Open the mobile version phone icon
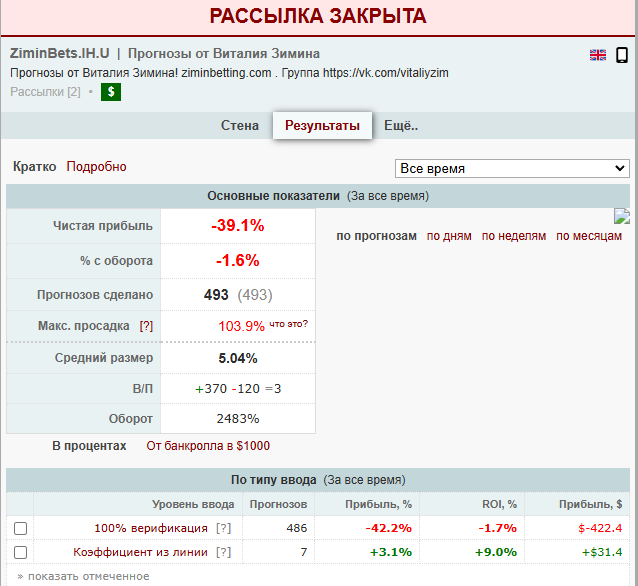Viewport: 638px width, 586px height. pyautogui.click(x=621, y=55)
